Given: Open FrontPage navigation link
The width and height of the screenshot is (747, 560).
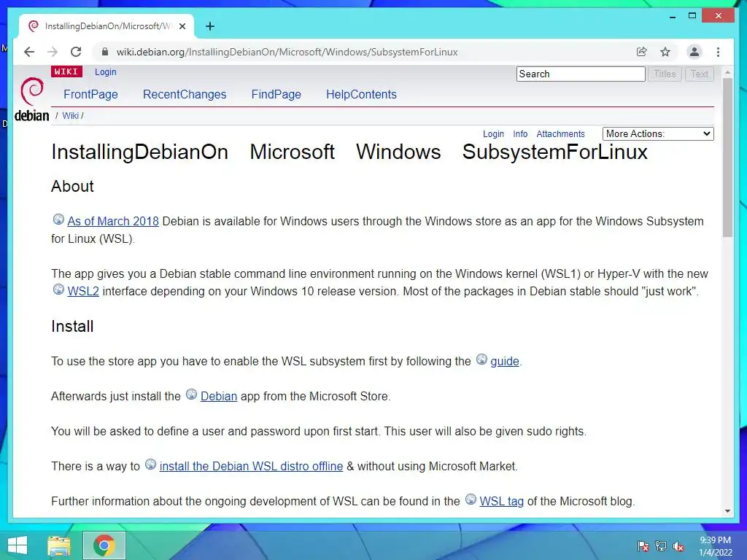Looking at the screenshot, I should click(90, 94).
